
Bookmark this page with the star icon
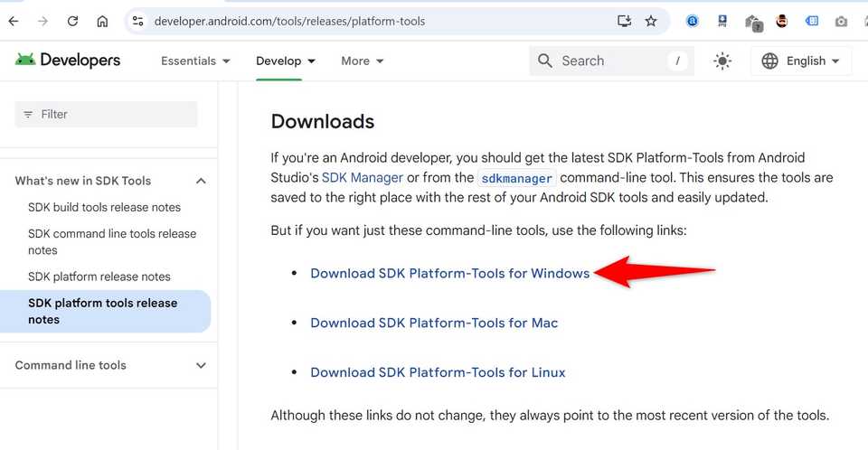tap(651, 21)
